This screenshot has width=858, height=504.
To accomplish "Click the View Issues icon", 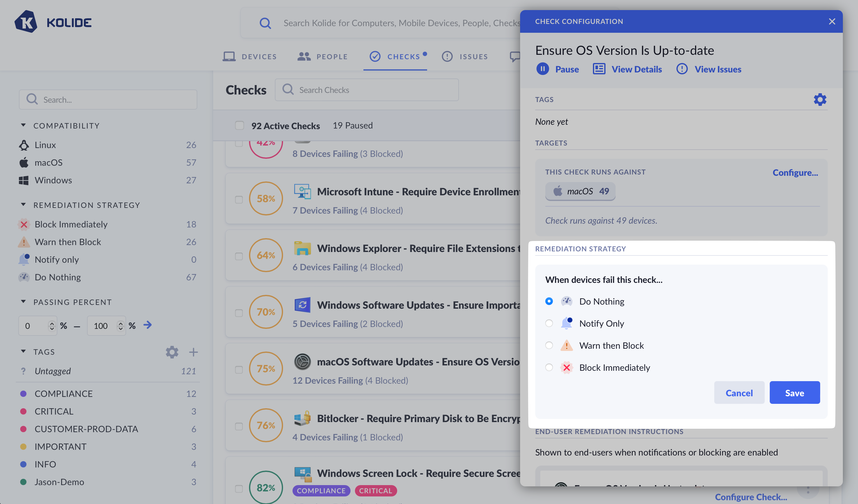I will pos(681,69).
